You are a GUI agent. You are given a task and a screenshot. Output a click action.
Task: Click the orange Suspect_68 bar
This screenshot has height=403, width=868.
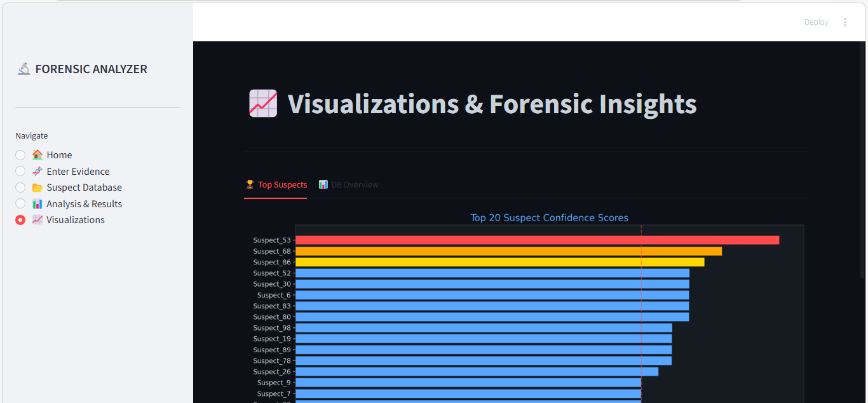[508, 251]
